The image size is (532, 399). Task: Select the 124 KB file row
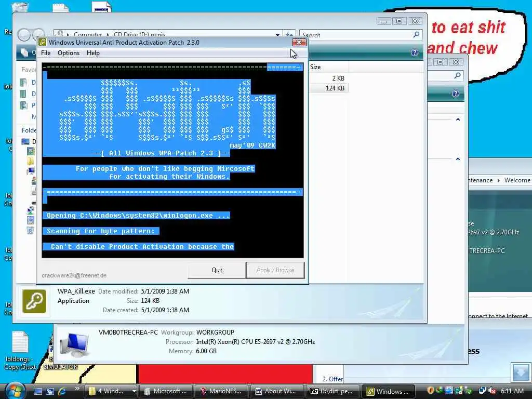(328, 88)
